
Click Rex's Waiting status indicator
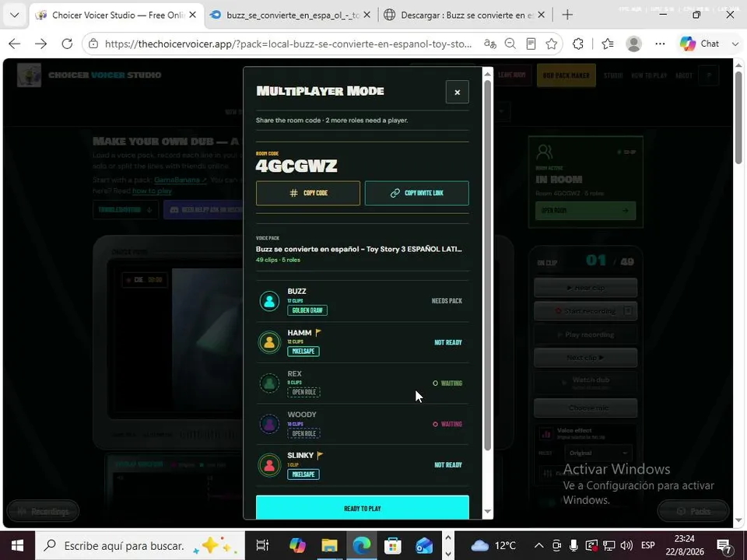pyautogui.click(x=447, y=383)
